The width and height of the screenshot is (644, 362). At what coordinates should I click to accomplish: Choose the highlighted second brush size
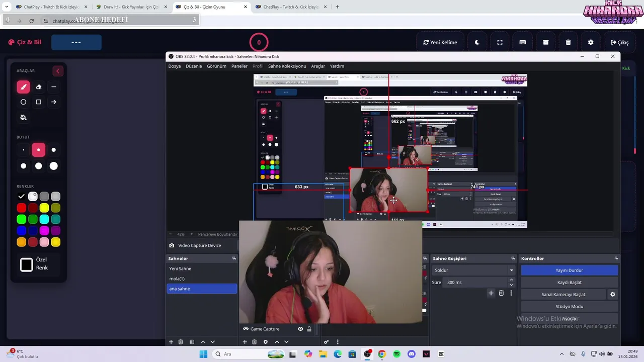[39, 150]
